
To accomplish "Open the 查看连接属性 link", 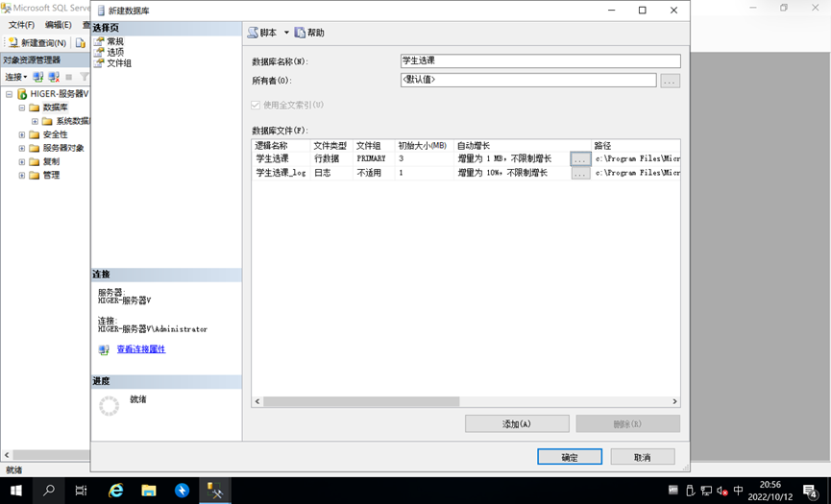I will point(141,348).
